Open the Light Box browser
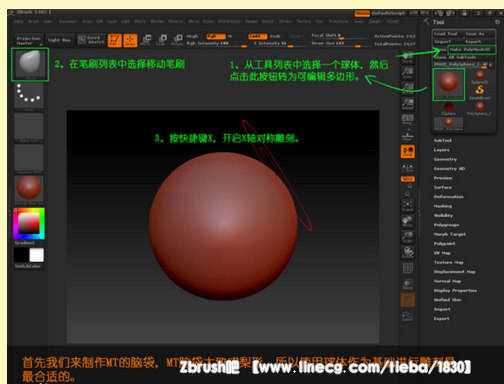The height and width of the screenshot is (384, 504). (x=59, y=40)
